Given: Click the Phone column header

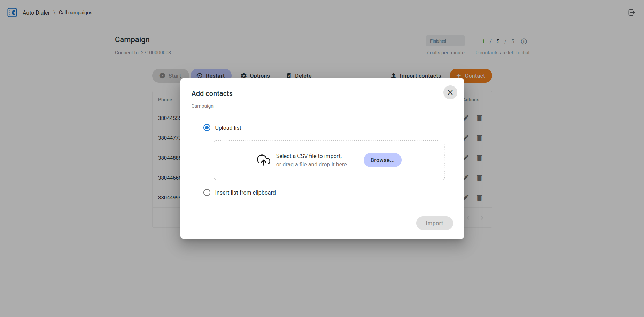Looking at the screenshot, I should point(165,100).
